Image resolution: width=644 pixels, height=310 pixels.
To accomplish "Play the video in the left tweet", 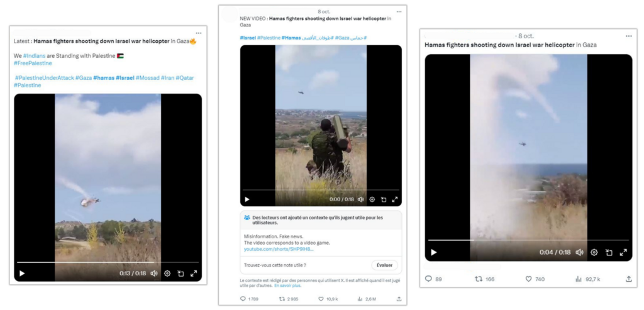I will 22,274.
